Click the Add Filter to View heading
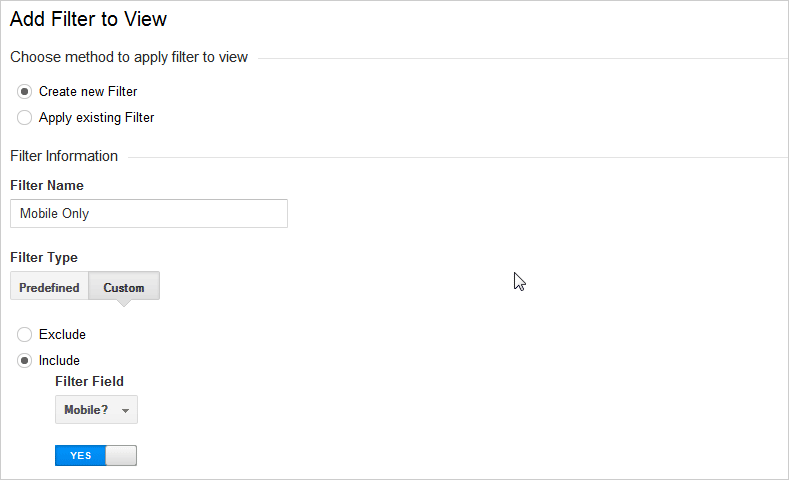Image resolution: width=789 pixels, height=480 pixels. click(x=89, y=19)
